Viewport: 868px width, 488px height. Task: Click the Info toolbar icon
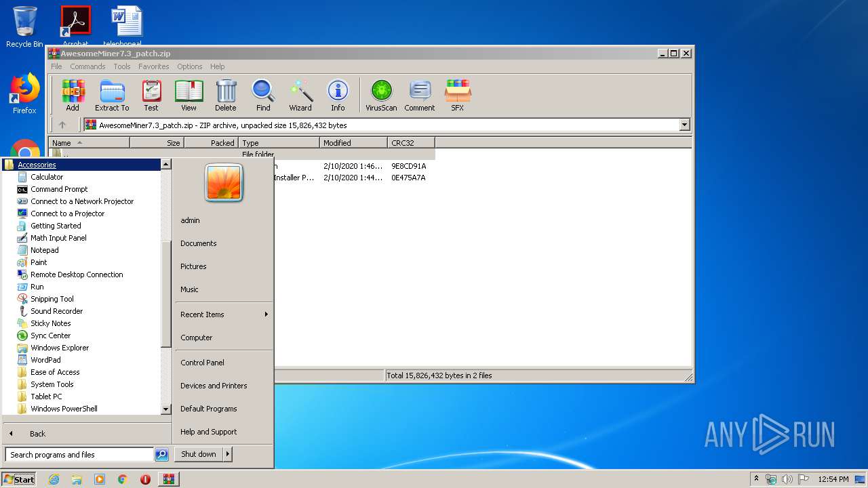click(x=338, y=95)
